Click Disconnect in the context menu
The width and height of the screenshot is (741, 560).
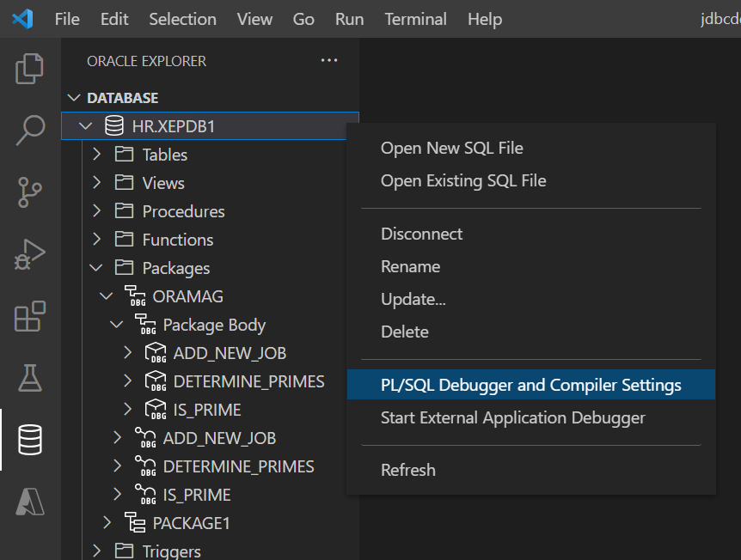click(420, 233)
